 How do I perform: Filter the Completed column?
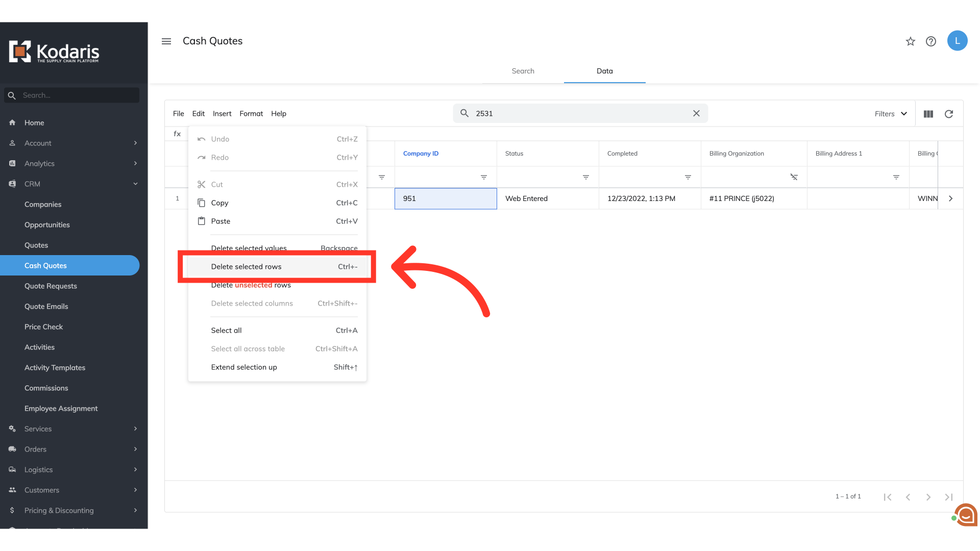click(x=688, y=177)
